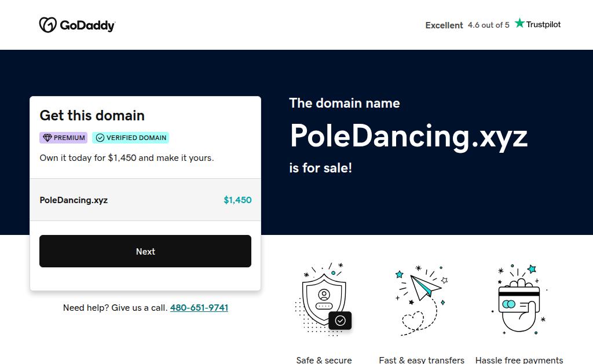Click the Hassle free payments label

(519, 360)
